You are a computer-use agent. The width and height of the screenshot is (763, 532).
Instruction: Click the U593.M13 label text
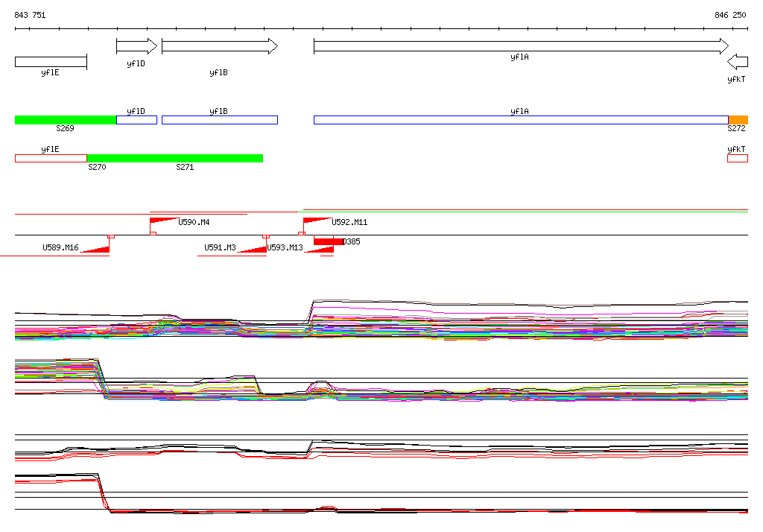pos(285,248)
